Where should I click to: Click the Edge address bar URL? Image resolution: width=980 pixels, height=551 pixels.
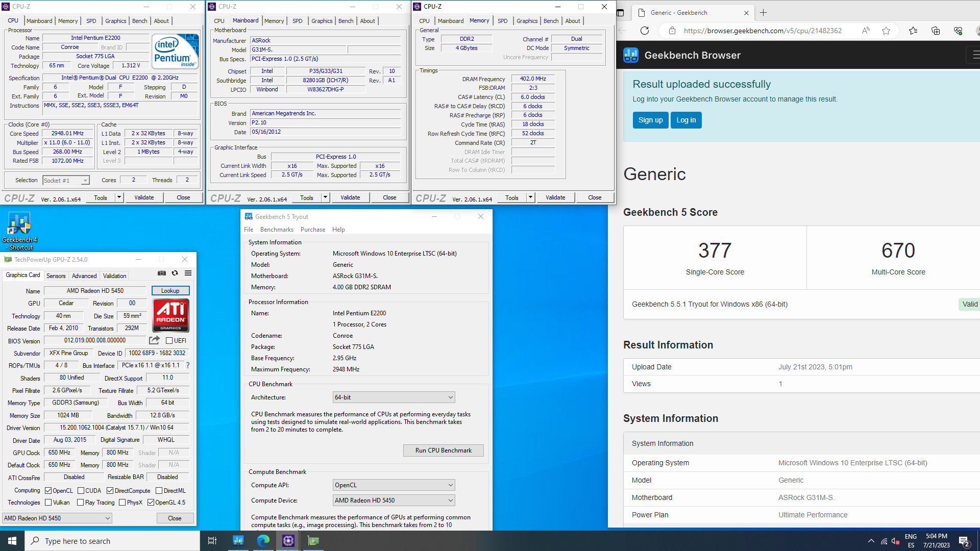tap(763, 31)
